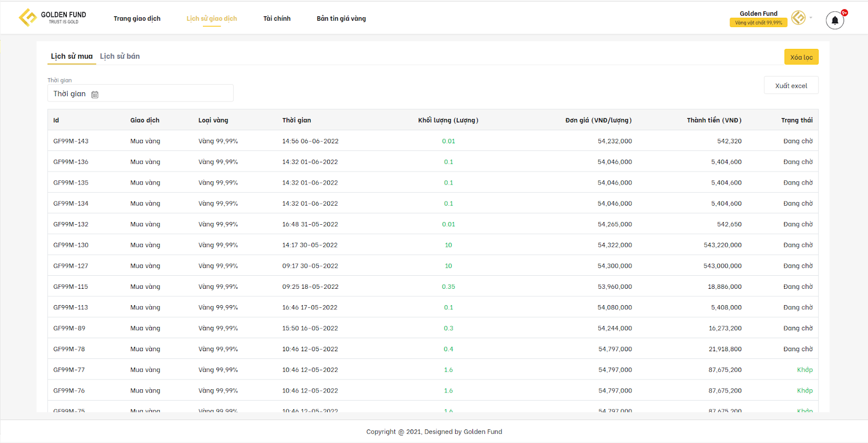Select transaction id GF99M-78
This screenshot has height=443, width=868.
69,349
